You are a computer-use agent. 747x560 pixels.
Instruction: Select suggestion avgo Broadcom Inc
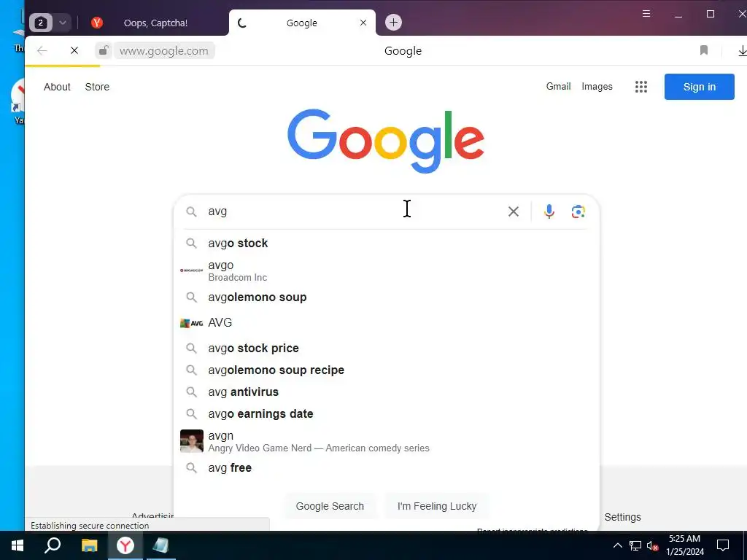pyautogui.click(x=386, y=271)
